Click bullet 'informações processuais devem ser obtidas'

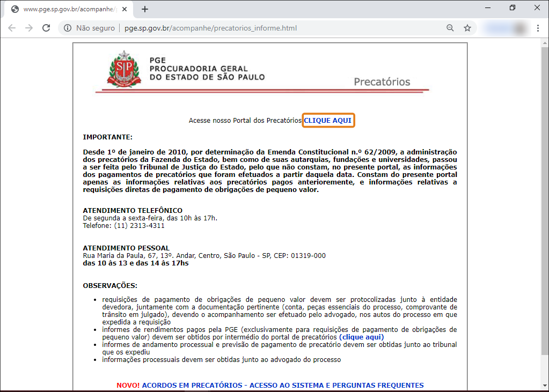click(x=221, y=360)
